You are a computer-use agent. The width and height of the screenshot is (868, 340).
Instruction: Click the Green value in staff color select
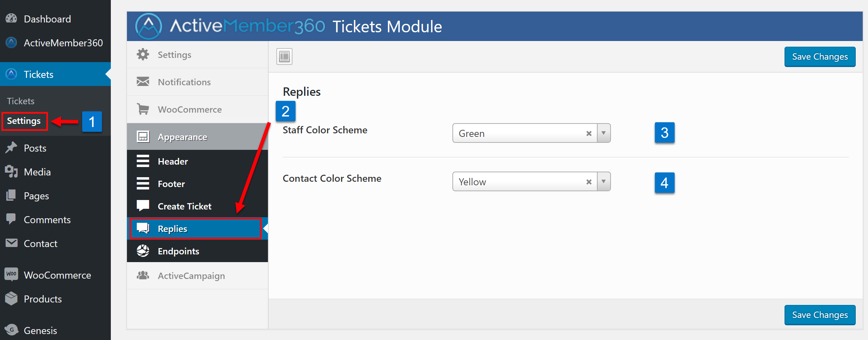point(471,133)
